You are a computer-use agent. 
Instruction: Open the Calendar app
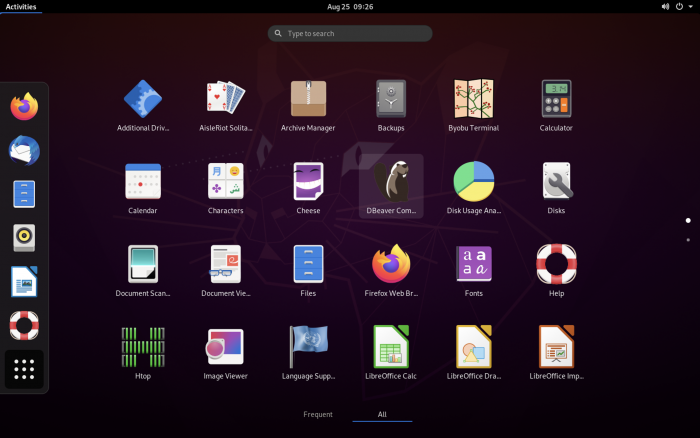(x=143, y=188)
